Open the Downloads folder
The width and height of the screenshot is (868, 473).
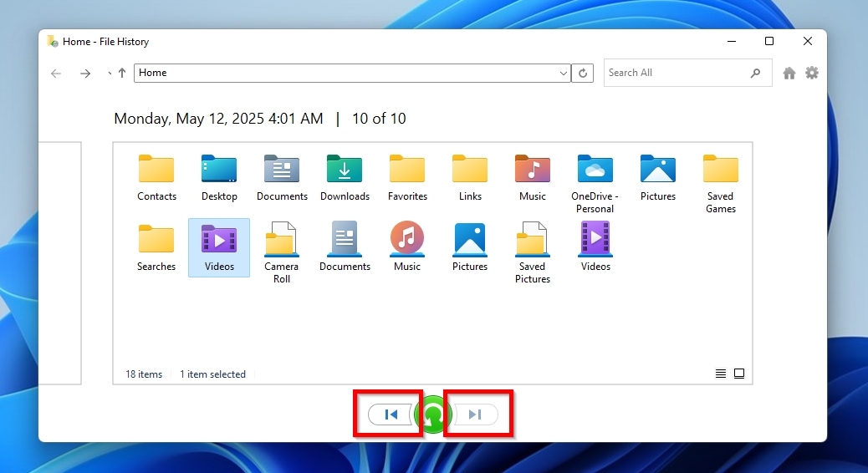(x=345, y=178)
